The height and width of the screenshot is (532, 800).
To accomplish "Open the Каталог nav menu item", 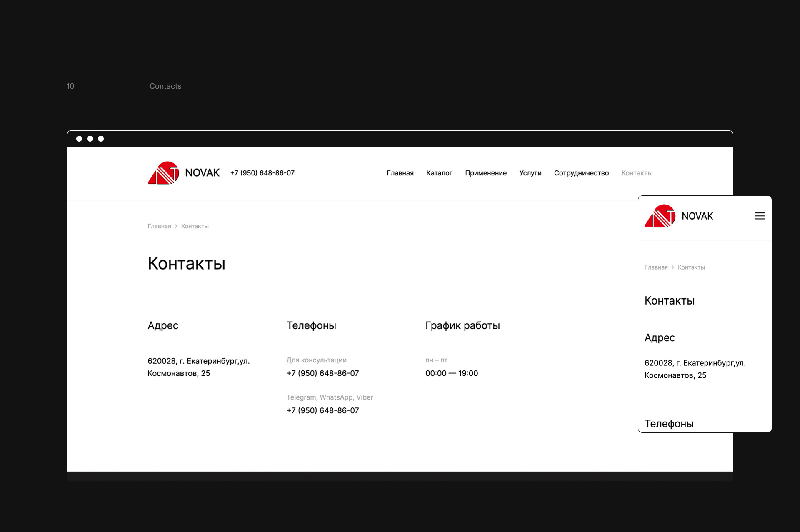I will click(x=439, y=173).
